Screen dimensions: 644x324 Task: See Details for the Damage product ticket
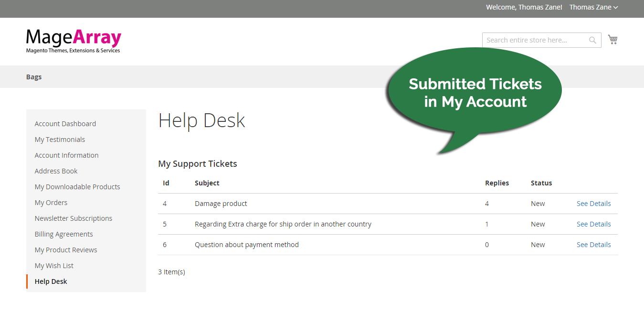pyautogui.click(x=593, y=203)
